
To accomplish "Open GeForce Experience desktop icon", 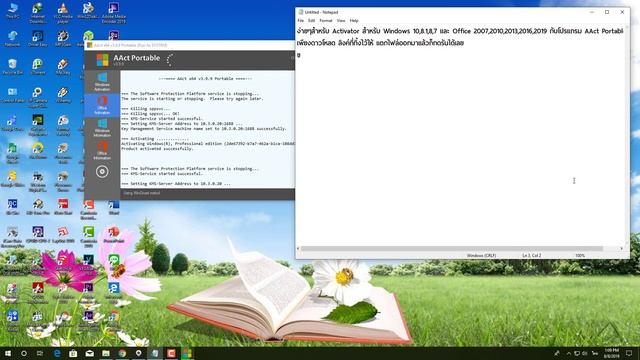I will [38, 124].
